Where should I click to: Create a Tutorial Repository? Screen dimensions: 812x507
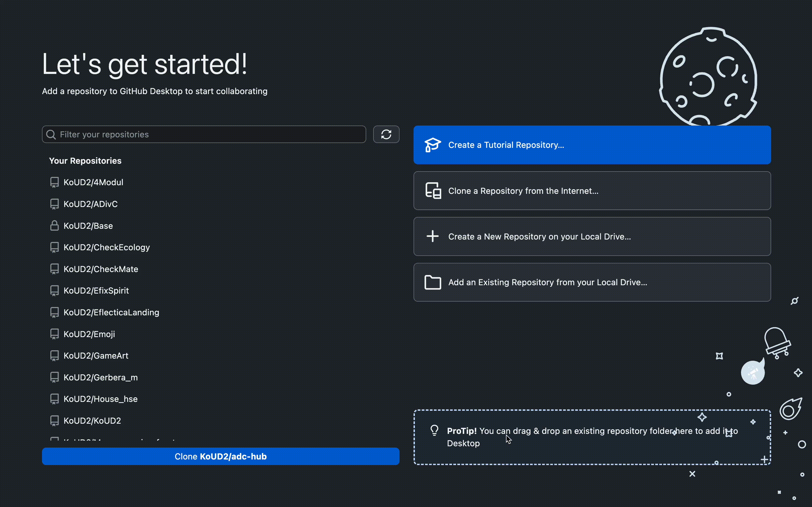[592, 145]
